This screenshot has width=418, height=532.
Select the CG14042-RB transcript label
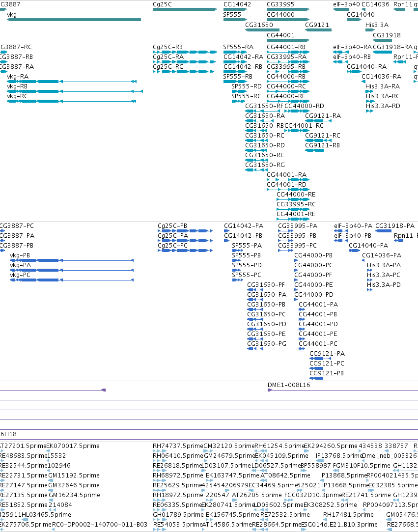pos(243,66)
